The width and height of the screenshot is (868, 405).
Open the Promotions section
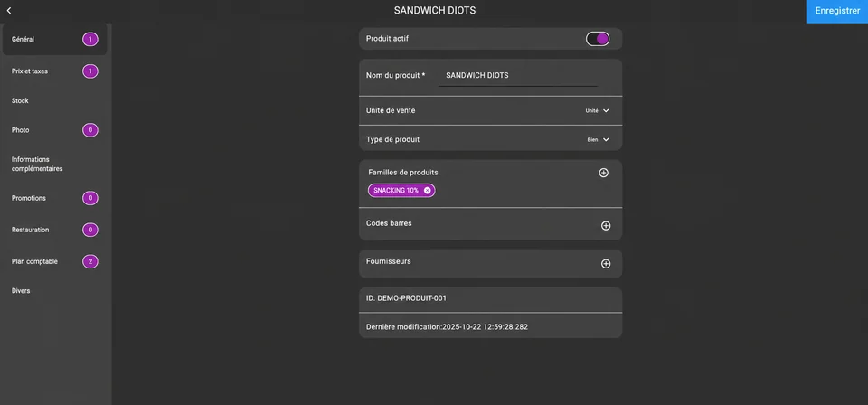point(55,198)
